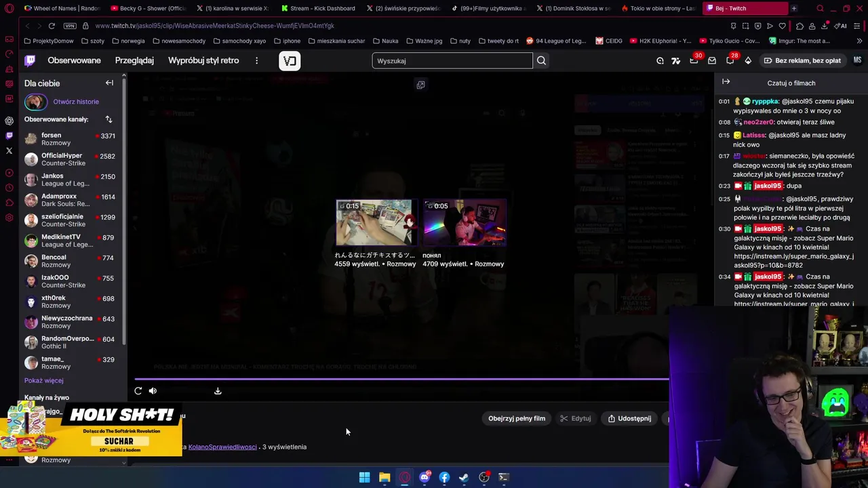Screen dimensions: 868x488
Task: Open Otwórz historie link
Action: (76, 102)
